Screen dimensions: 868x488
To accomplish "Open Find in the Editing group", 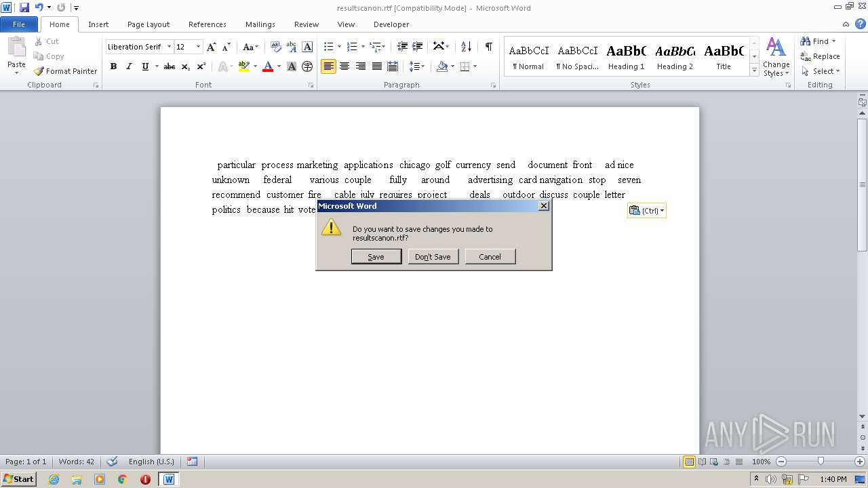I will (818, 41).
